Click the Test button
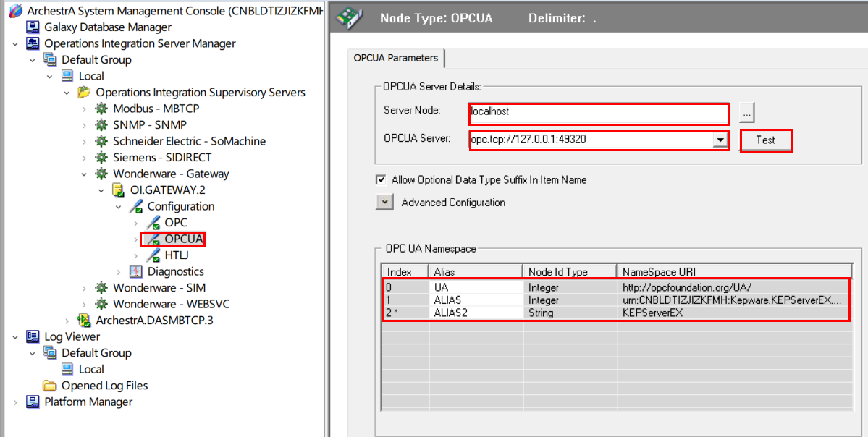Image resolution: width=868 pixels, height=437 pixels. [766, 140]
